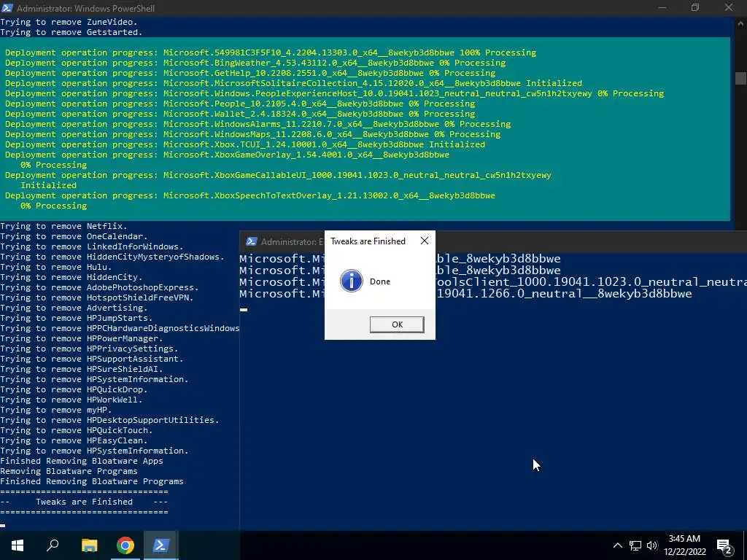Click the PowerShell vertical scrollbar thumb
The width and height of the screenshot is (747, 560).
click(740, 78)
